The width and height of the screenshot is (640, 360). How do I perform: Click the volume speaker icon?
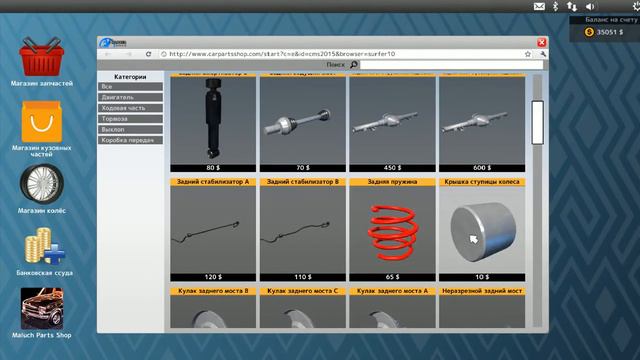pos(590,6)
